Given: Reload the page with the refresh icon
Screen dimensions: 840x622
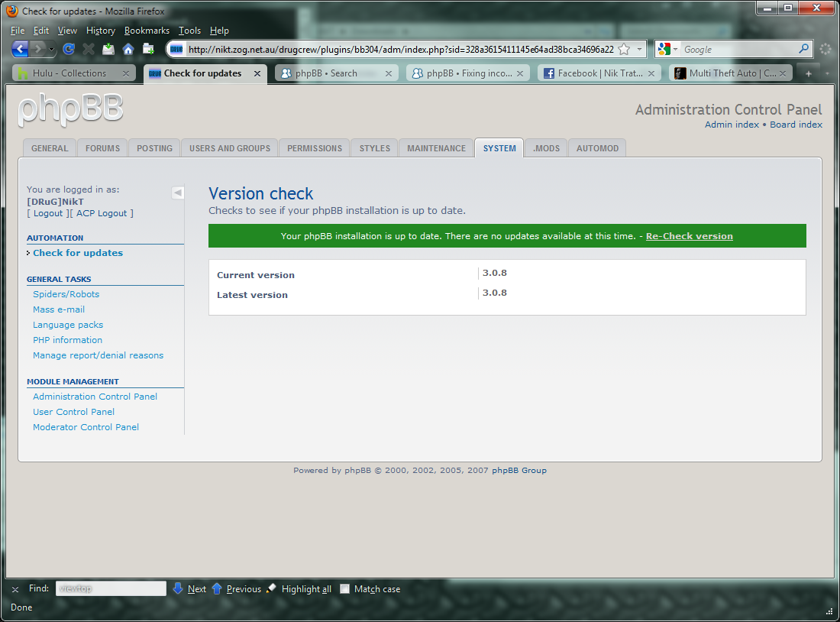Looking at the screenshot, I should pos(69,49).
